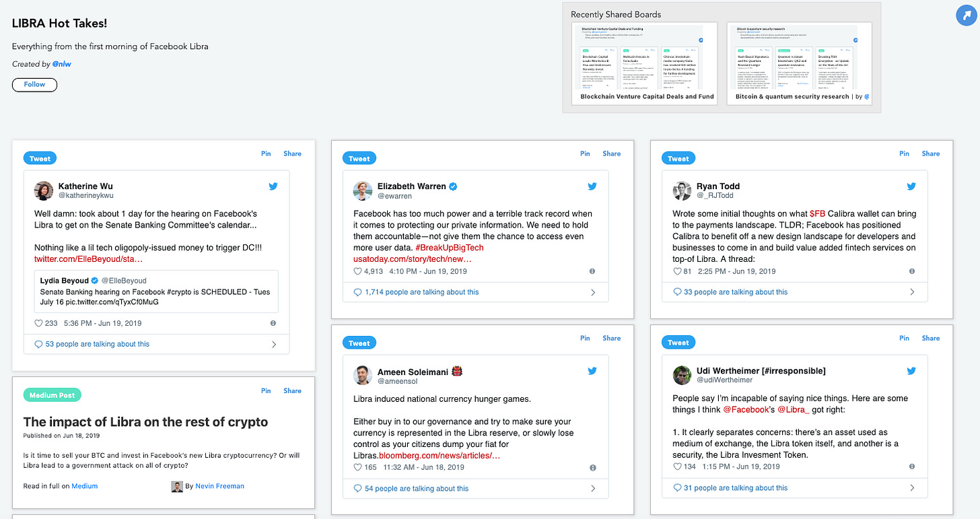Expand chevron for 1,714 people talking
Viewport: 980px width, 519px height.
click(593, 292)
